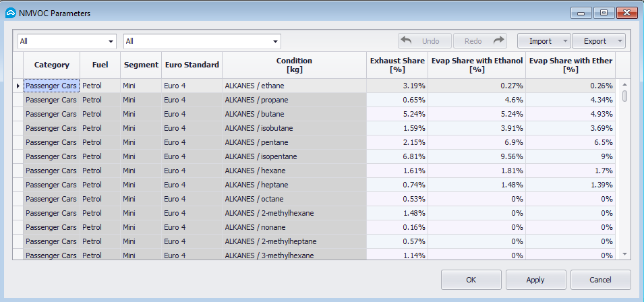
Task: Click the 2.15% exhaust share for pentane
Action: [397, 142]
